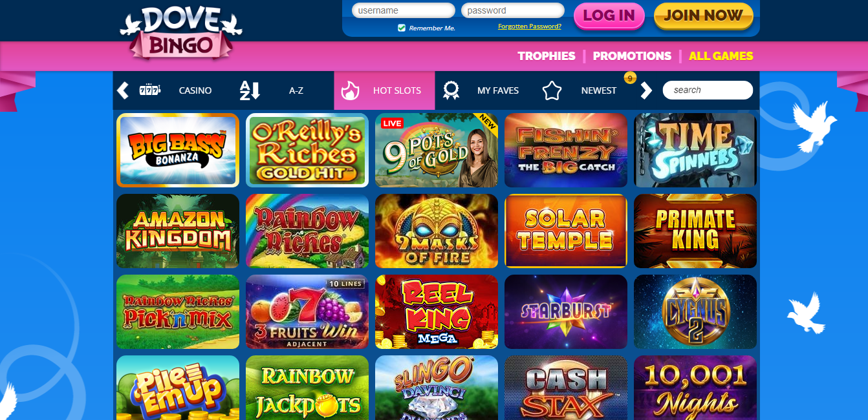Go to the Promotions page
The image size is (868, 420).
click(632, 56)
